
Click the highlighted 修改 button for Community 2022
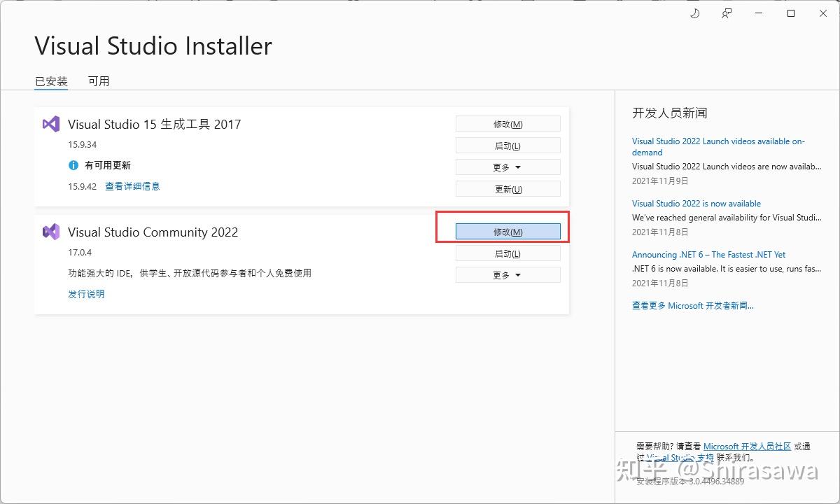[507, 231]
